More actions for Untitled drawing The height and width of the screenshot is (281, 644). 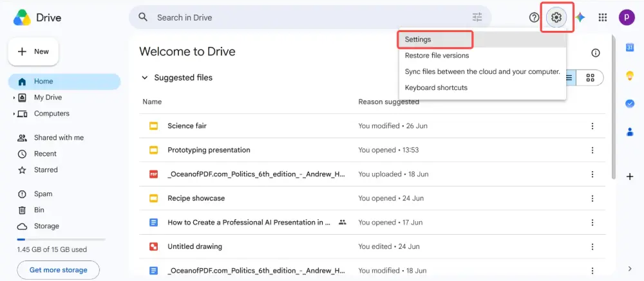pos(592,247)
